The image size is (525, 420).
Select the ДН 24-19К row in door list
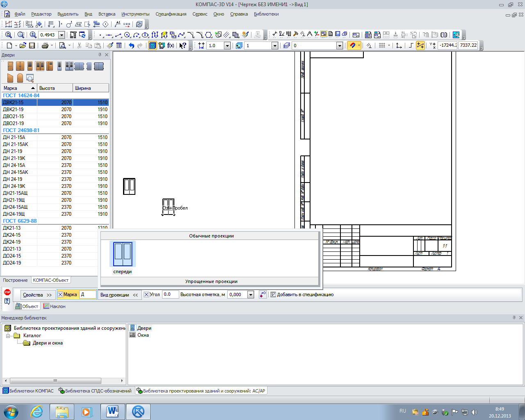[x=55, y=186]
